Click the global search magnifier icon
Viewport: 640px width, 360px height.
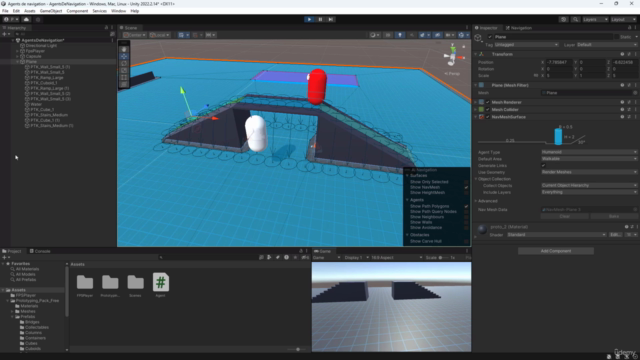click(575, 19)
